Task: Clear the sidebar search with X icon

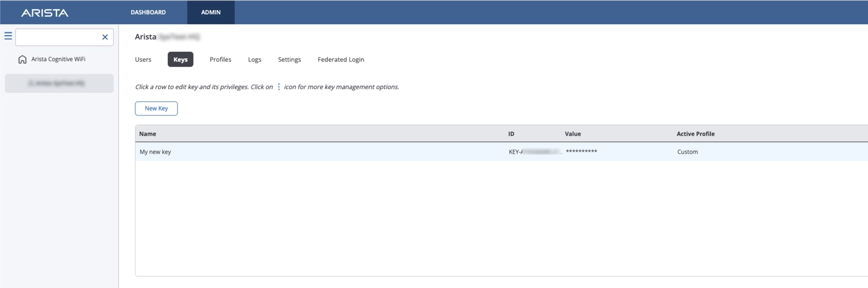Action: click(x=105, y=37)
